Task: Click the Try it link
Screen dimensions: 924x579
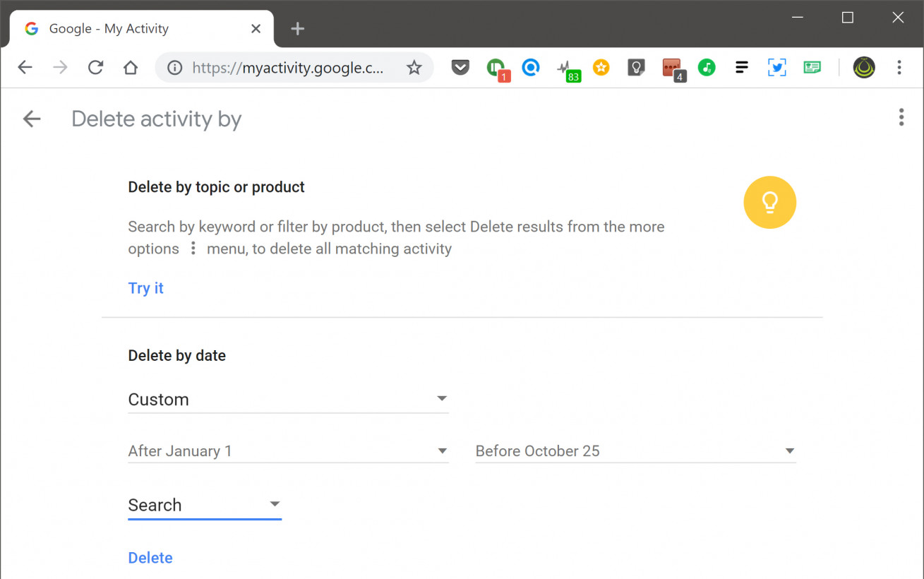Action: (145, 288)
